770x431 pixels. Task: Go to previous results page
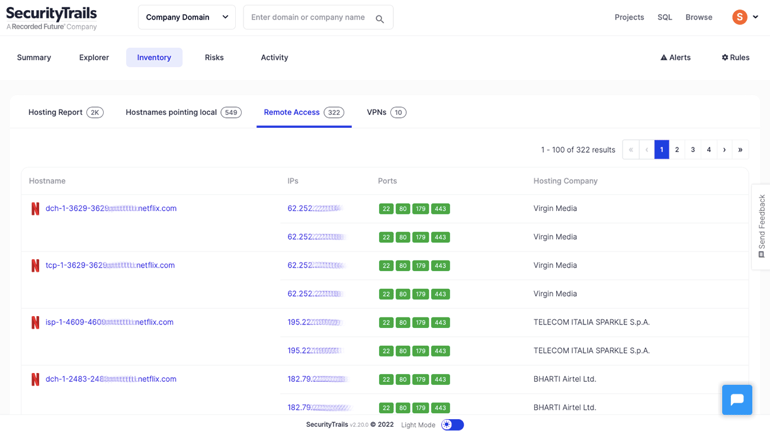click(x=646, y=150)
